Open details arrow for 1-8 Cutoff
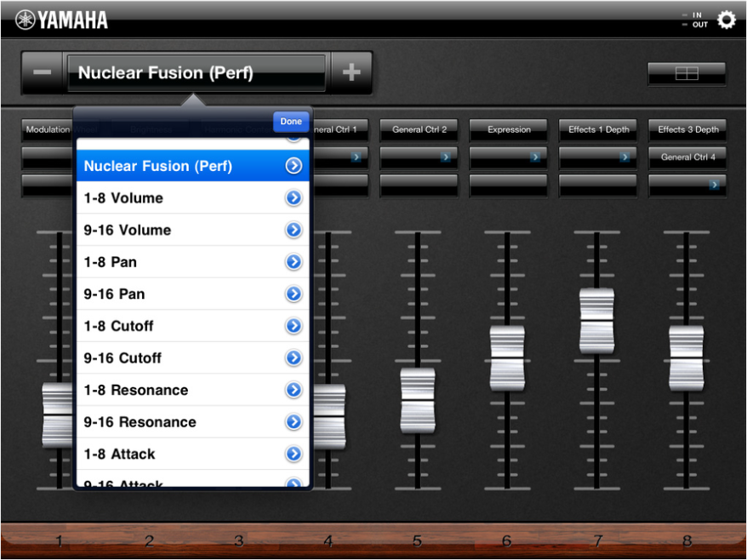 pyautogui.click(x=294, y=325)
